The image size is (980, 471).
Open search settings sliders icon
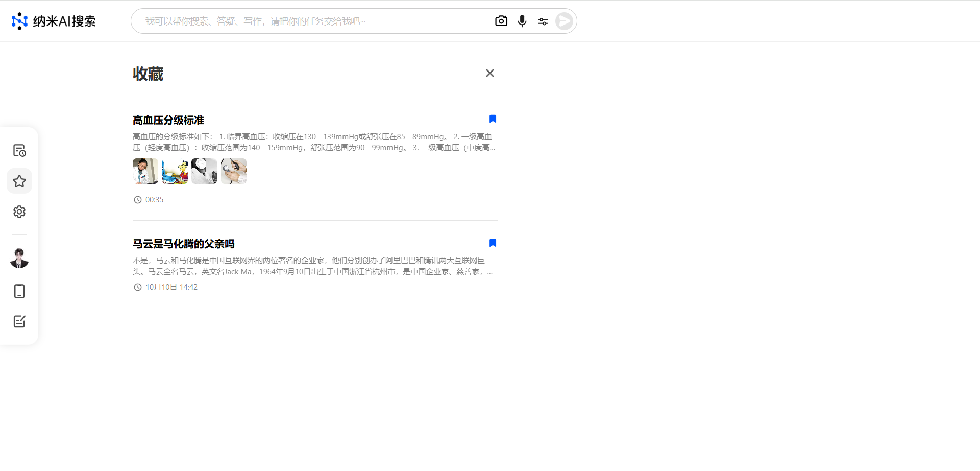pyautogui.click(x=543, y=21)
